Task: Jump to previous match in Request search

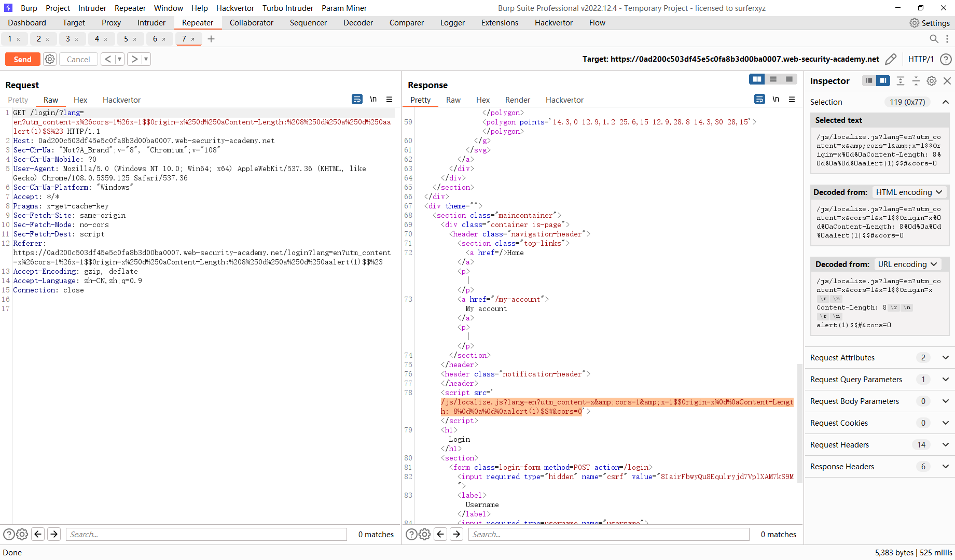Action: [38, 534]
